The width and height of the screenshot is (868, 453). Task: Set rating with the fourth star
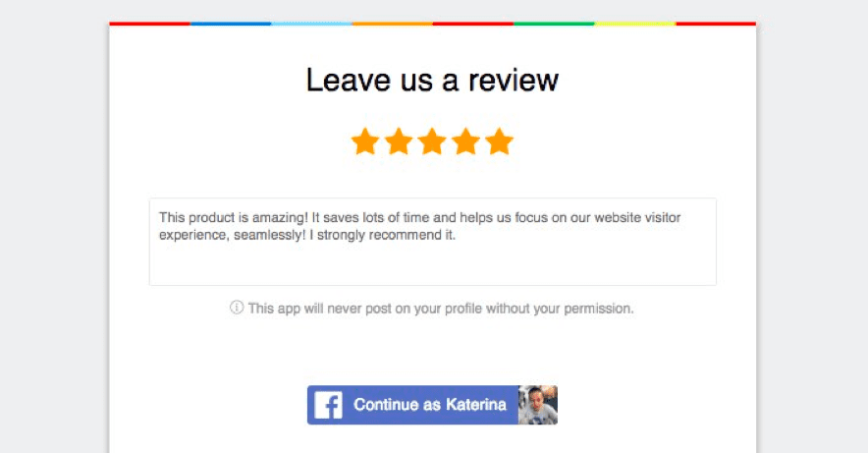465,142
